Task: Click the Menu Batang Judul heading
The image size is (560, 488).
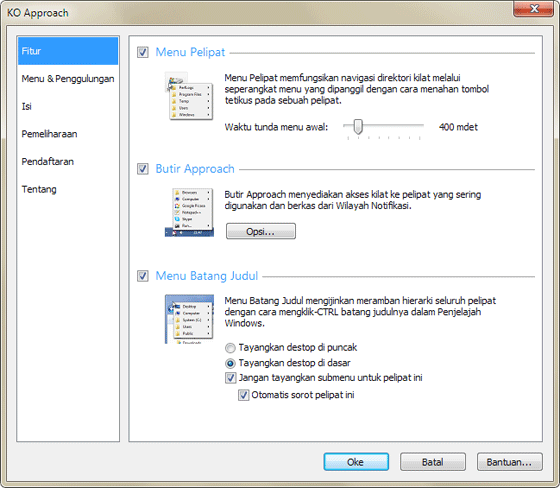Action: pos(206,276)
